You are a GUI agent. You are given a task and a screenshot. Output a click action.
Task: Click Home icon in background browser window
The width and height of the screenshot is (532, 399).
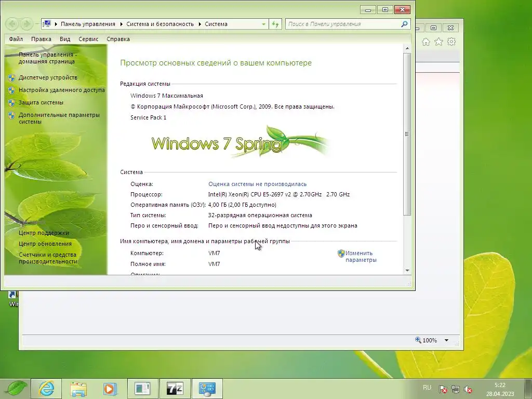pyautogui.click(x=426, y=42)
